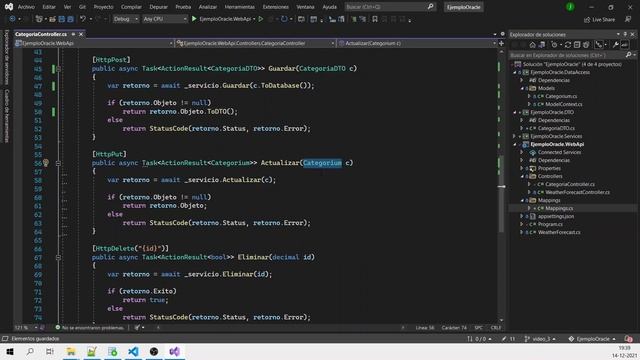
Task: Collapse the Controllers folder
Action: (522, 176)
